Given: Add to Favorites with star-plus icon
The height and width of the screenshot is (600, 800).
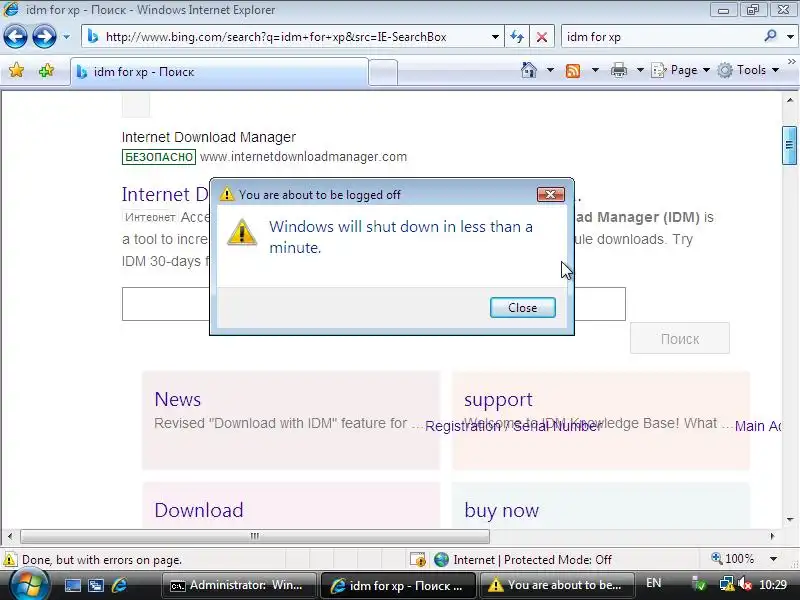Looking at the screenshot, I should pos(46,70).
